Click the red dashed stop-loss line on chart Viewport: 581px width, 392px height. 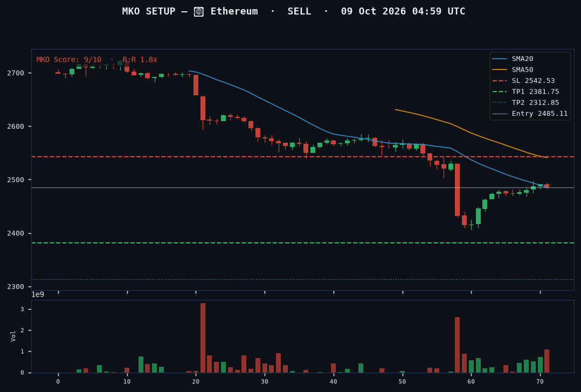303,157
